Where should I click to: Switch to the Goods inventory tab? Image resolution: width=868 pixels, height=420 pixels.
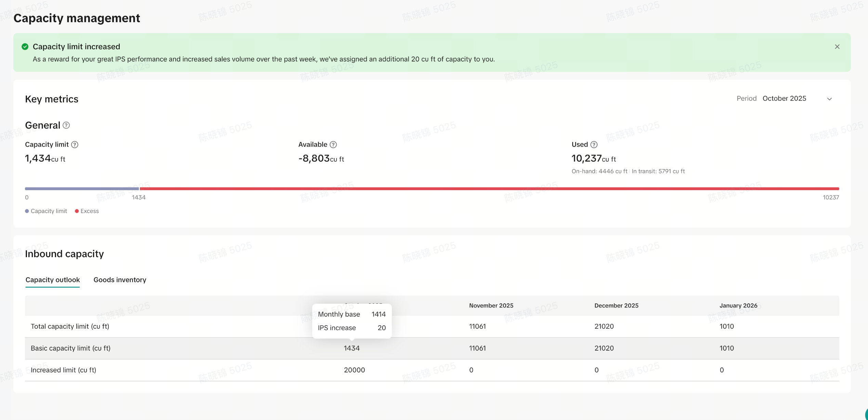tap(120, 280)
